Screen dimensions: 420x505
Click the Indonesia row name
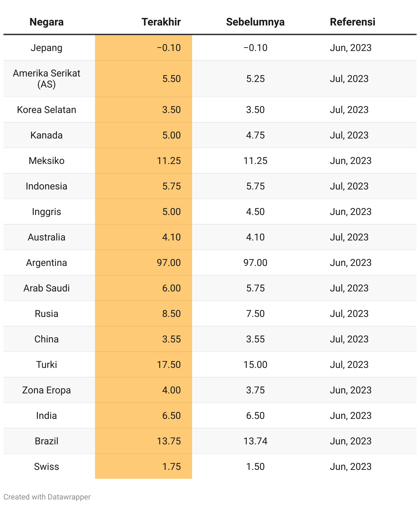(46, 186)
